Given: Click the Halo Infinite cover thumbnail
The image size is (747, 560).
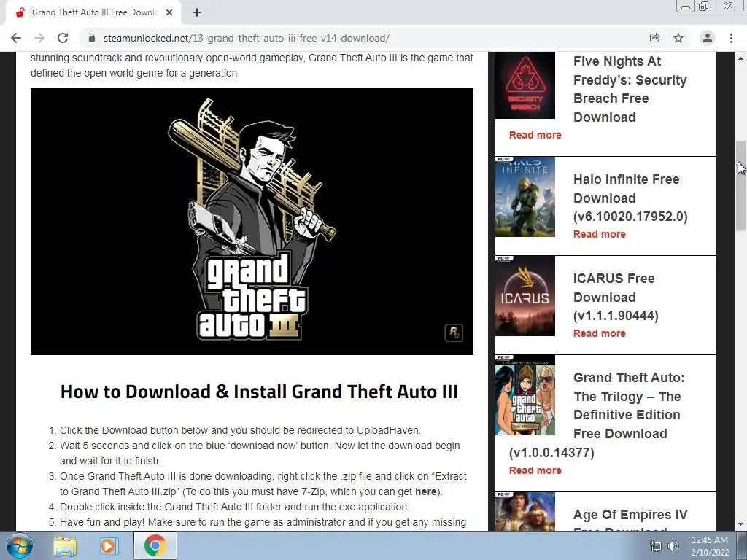Looking at the screenshot, I should coord(525,197).
